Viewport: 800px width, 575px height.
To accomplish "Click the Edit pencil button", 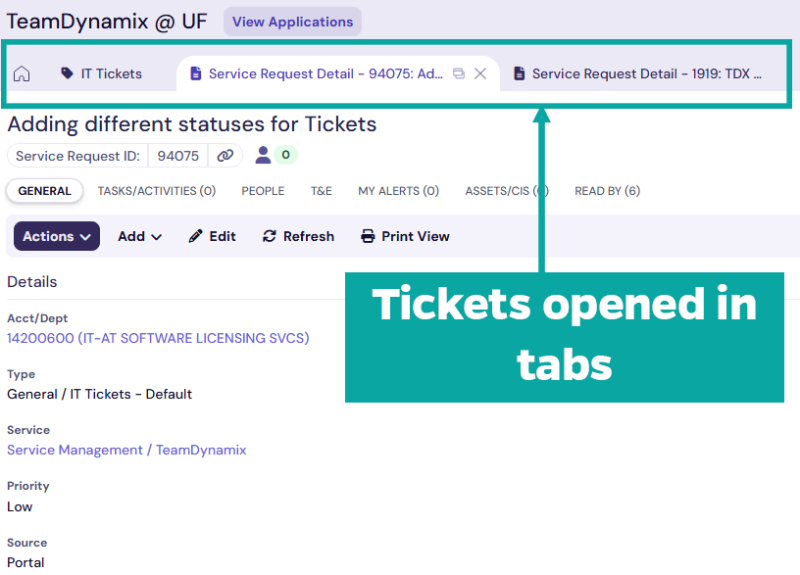I will [x=212, y=236].
